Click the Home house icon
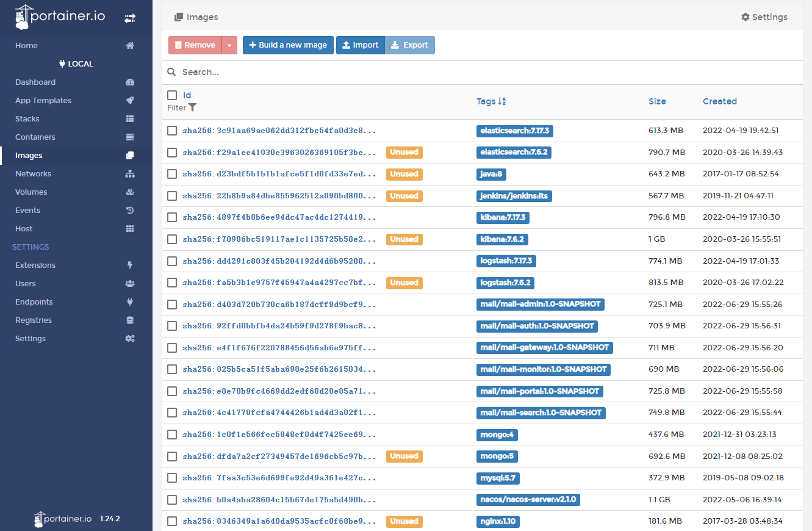The image size is (812, 531). tap(130, 46)
